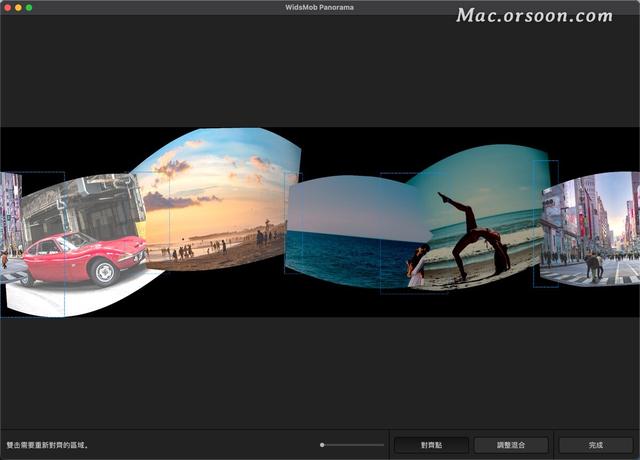
Task: Click the WidsMob Panorama window title
Action: 319,7
